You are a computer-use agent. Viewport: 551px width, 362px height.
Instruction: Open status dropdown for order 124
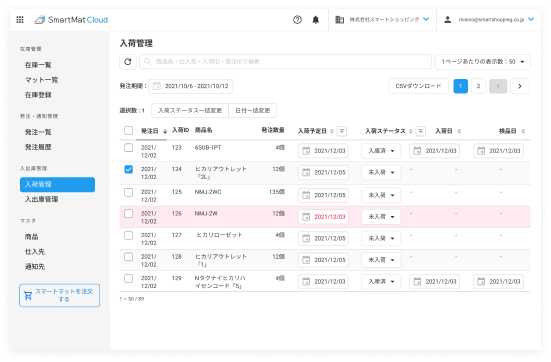pos(381,173)
